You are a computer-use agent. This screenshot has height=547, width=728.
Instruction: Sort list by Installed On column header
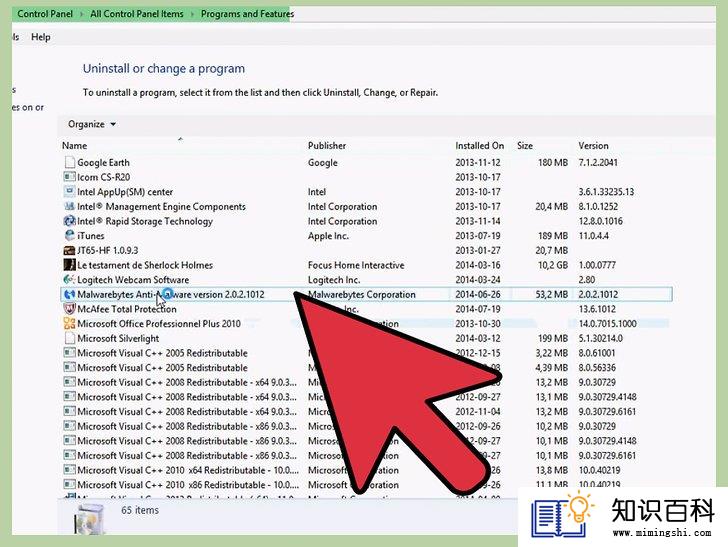[x=480, y=146]
